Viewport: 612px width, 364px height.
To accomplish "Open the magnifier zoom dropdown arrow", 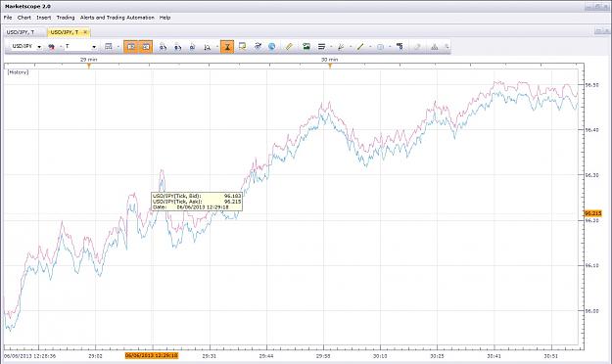I will 217,47.
